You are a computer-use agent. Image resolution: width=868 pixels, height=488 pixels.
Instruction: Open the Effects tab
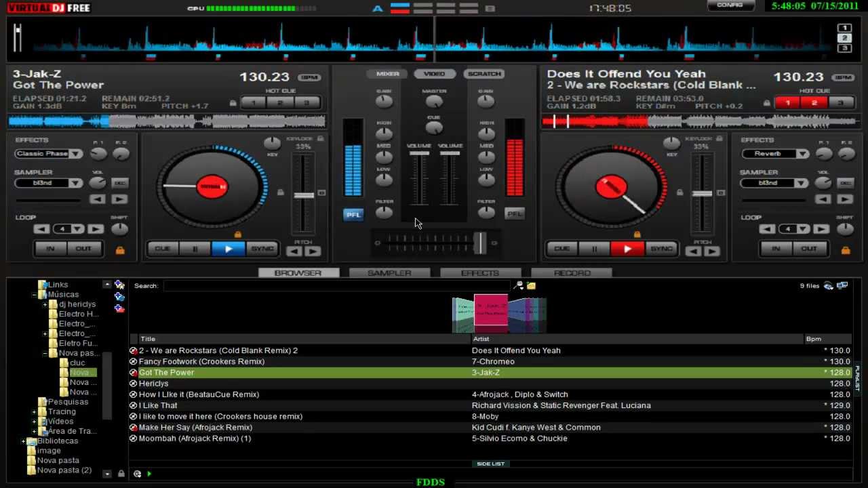tap(480, 273)
